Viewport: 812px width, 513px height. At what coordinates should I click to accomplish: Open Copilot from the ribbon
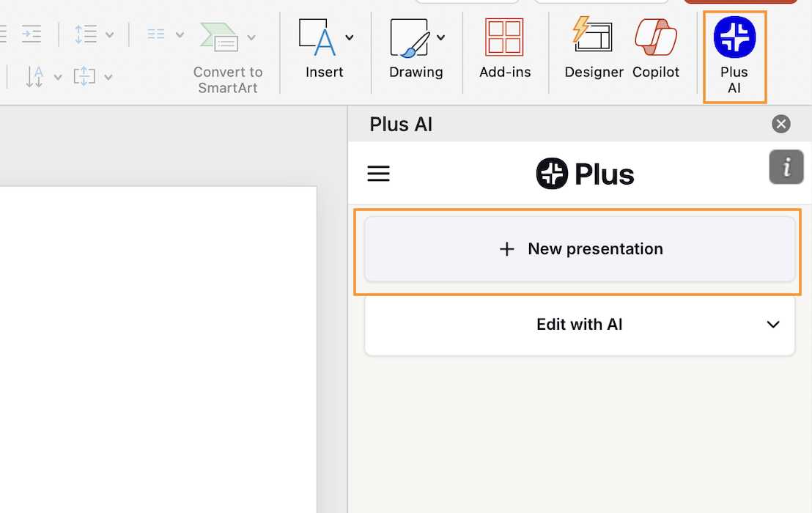656,48
